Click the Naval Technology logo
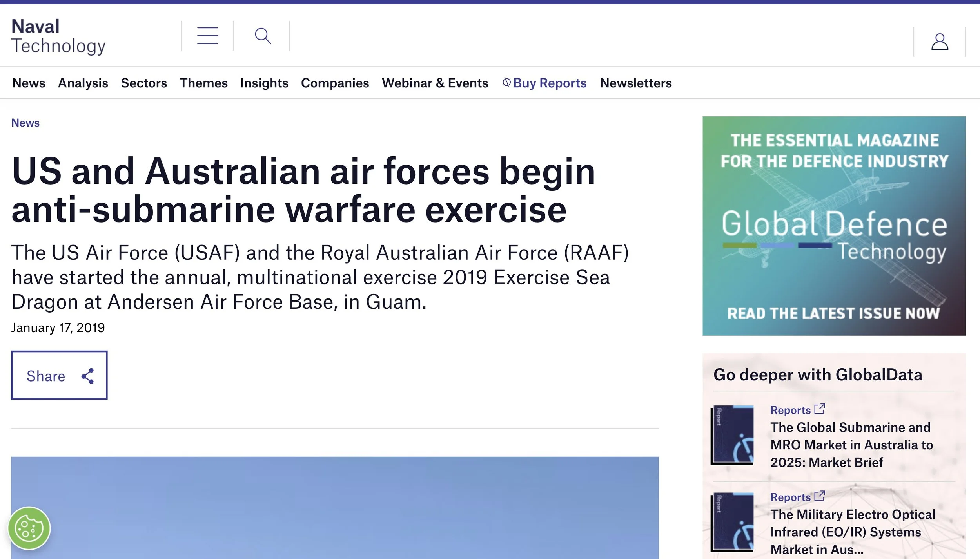 58,36
